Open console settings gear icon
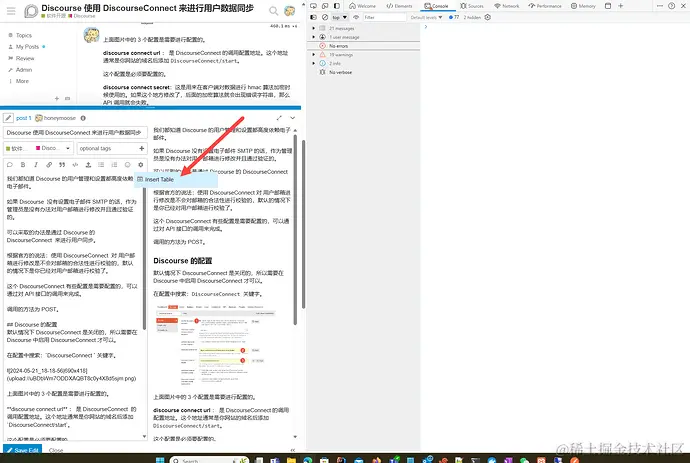The image size is (690, 463). click(488, 17)
